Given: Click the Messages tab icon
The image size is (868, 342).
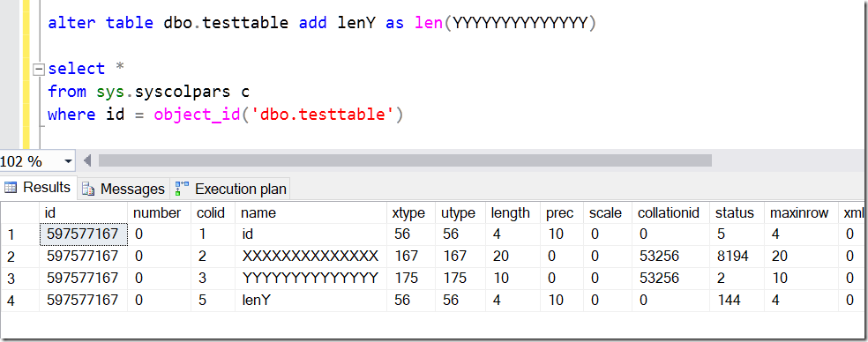Looking at the screenshot, I should pyautogui.click(x=88, y=190).
